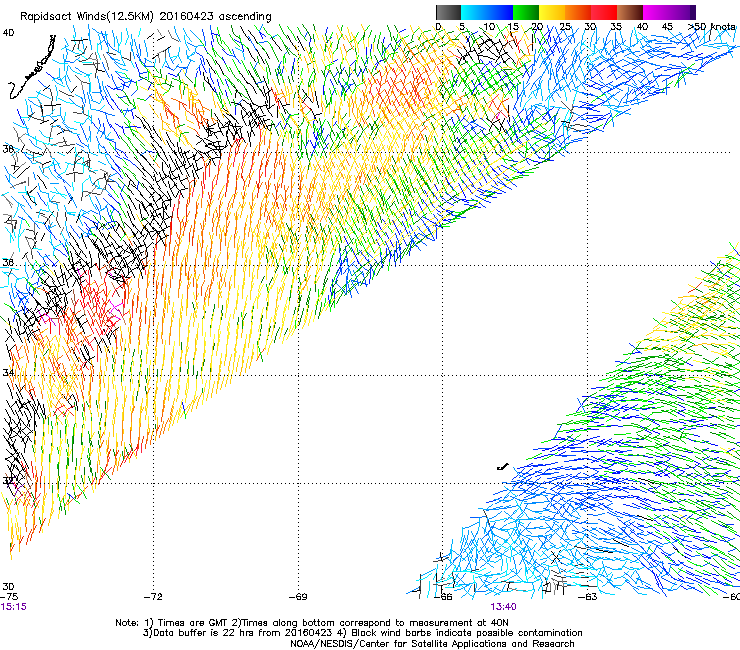Click the '32' latitude axis label

point(8,481)
